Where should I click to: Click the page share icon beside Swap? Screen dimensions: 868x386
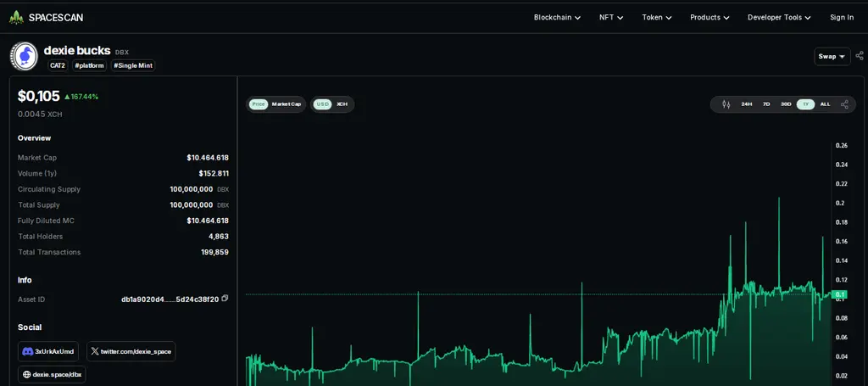tap(860, 56)
